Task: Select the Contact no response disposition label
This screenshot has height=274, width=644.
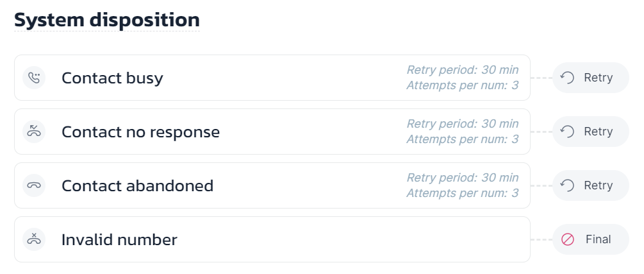Action: 140,132
